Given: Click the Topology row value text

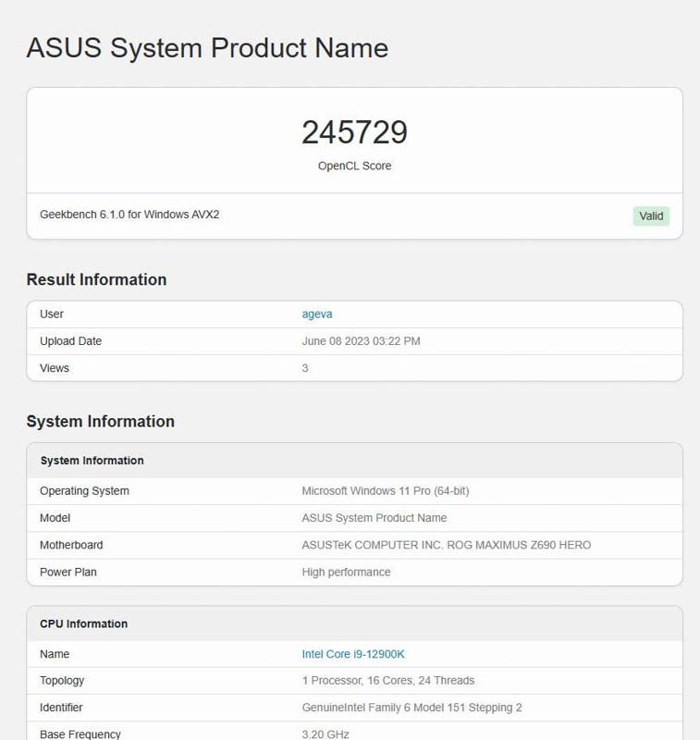Looking at the screenshot, I should (x=388, y=681).
